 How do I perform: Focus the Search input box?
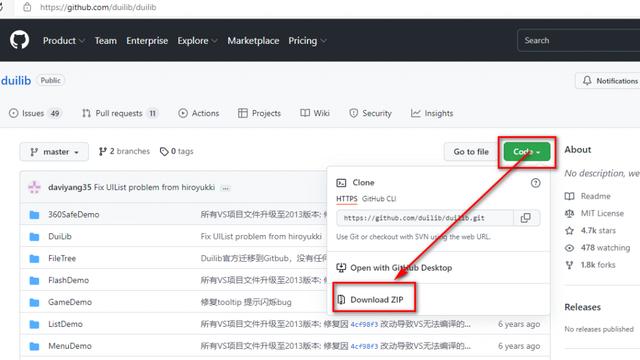point(578,40)
